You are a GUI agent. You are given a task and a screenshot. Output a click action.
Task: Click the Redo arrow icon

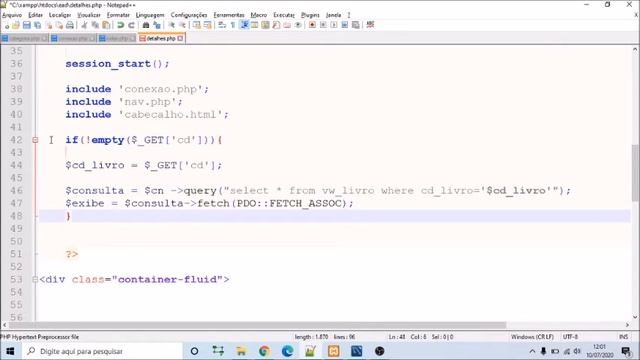[131, 25]
